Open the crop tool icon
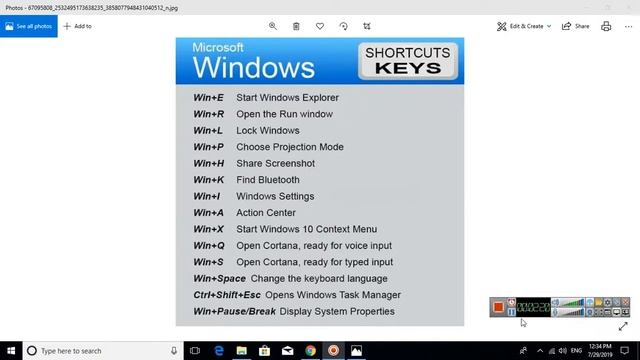Screen dimensions: 640x360 [x=367, y=26]
